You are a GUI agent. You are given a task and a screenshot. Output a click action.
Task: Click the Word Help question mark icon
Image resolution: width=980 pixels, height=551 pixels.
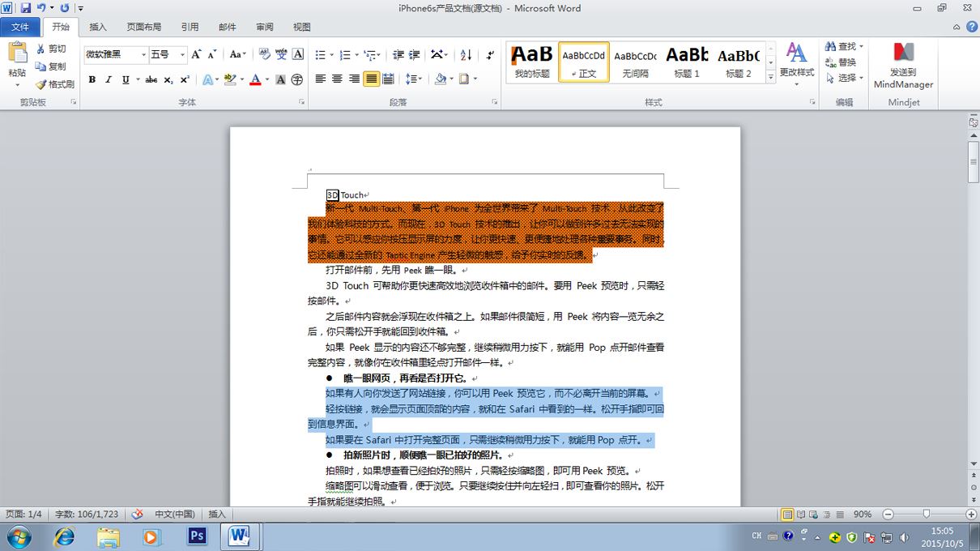pos(971,27)
